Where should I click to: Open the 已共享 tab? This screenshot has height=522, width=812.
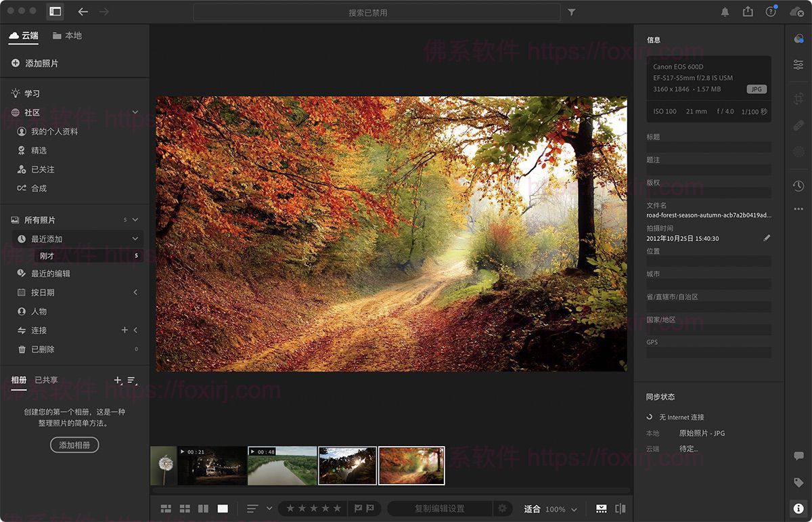pos(46,380)
